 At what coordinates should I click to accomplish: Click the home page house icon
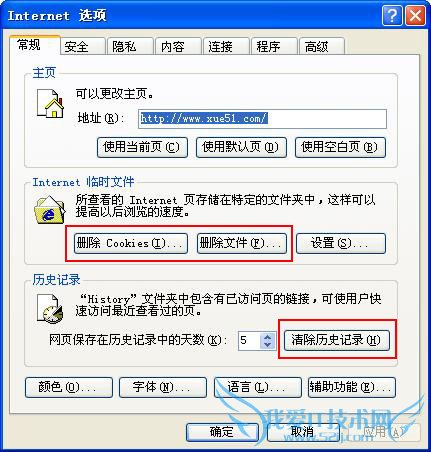[50, 104]
